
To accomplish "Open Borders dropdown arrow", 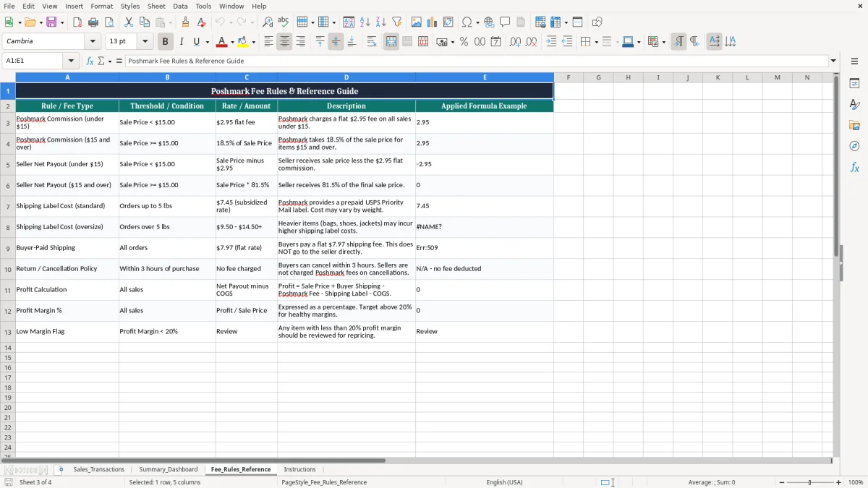I will [595, 42].
